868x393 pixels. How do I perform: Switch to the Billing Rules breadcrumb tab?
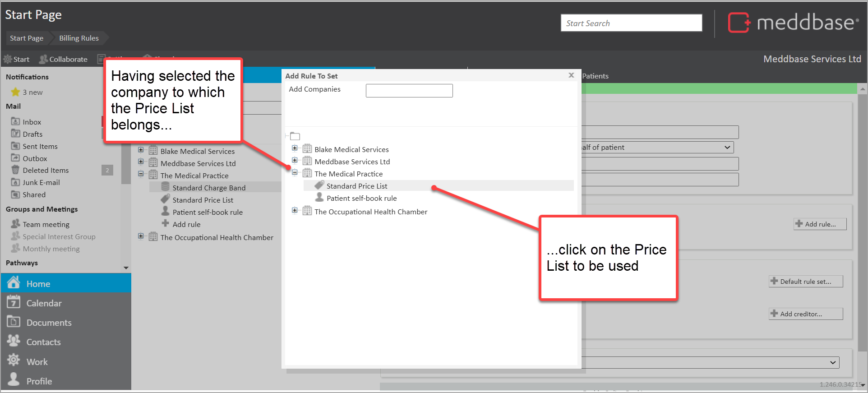point(78,38)
